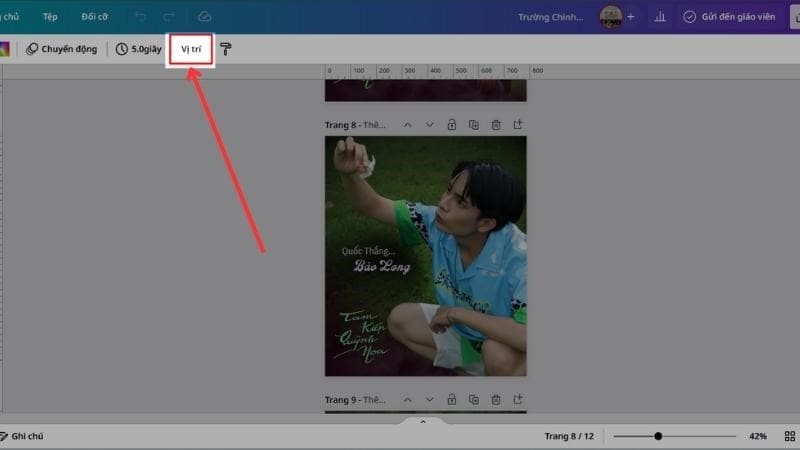Open Ghi chú notes panel
The image size is (800, 450).
click(x=22, y=436)
